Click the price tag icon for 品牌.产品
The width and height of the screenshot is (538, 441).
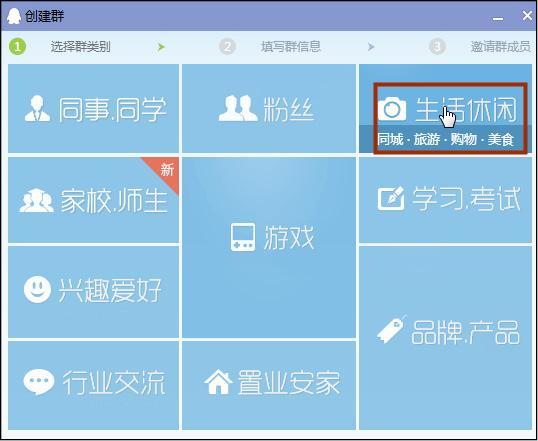(x=391, y=329)
